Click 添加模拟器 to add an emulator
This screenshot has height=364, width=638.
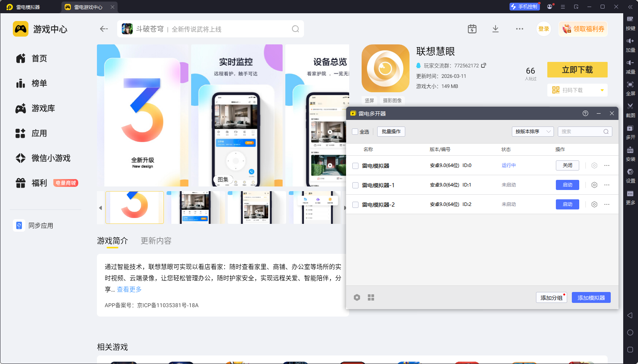591,297
